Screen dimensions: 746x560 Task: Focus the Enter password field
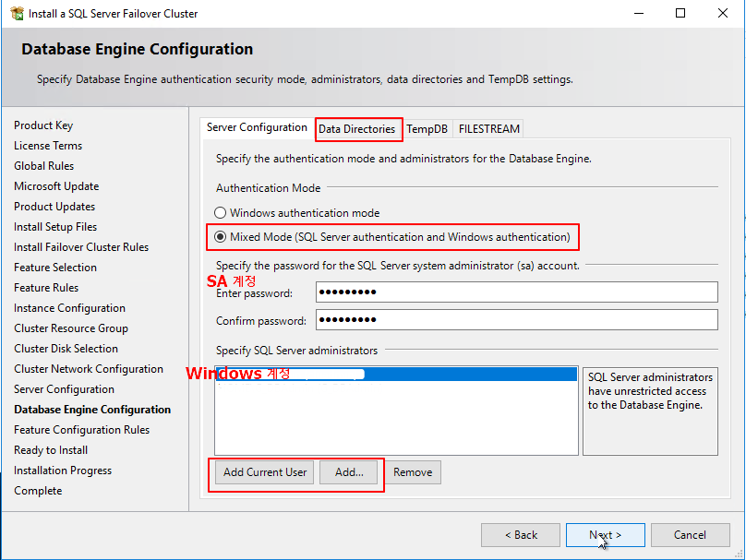pos(517,292)
